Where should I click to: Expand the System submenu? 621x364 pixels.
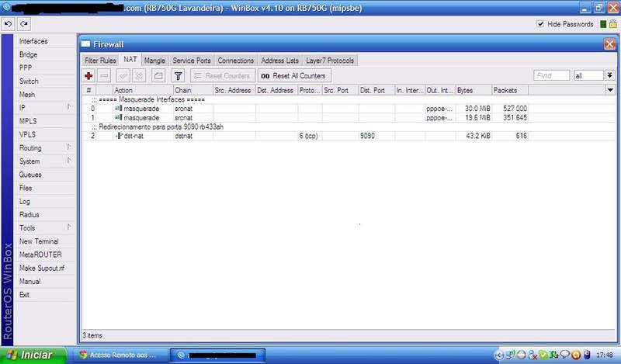click(x=45, y=161)
